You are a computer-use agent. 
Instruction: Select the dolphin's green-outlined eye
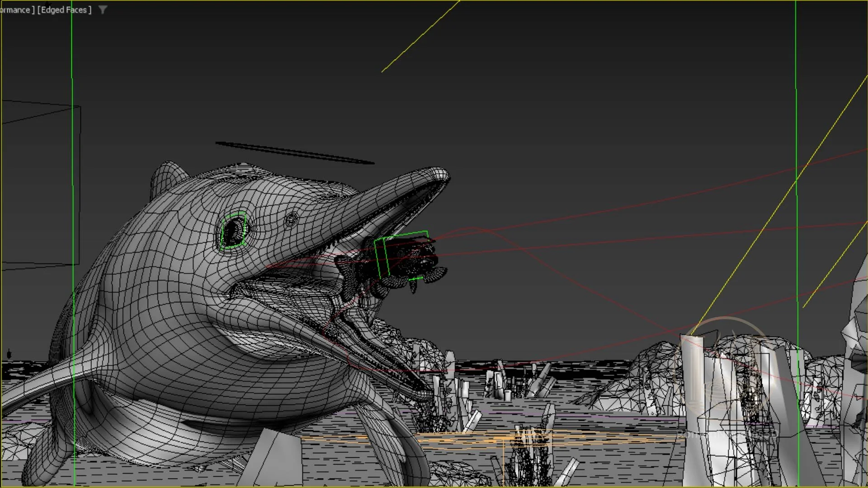(234, 231)
